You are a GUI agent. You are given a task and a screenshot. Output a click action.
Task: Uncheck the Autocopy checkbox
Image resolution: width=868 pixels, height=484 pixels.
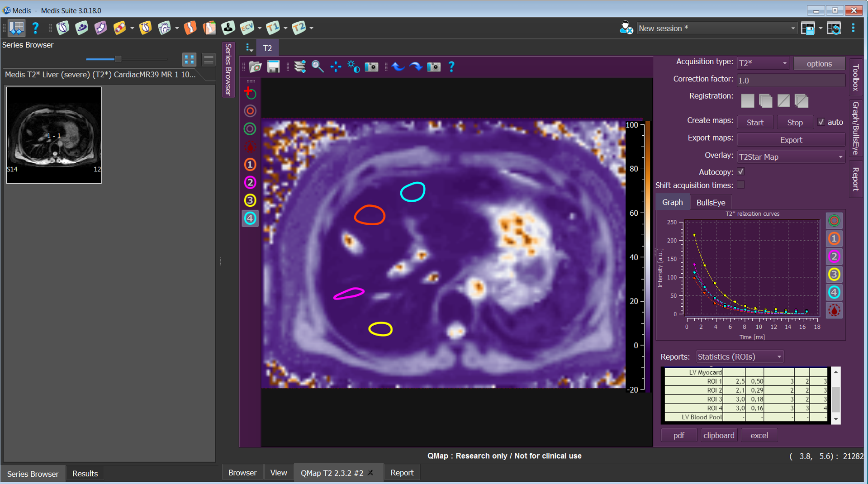(741, 172)
